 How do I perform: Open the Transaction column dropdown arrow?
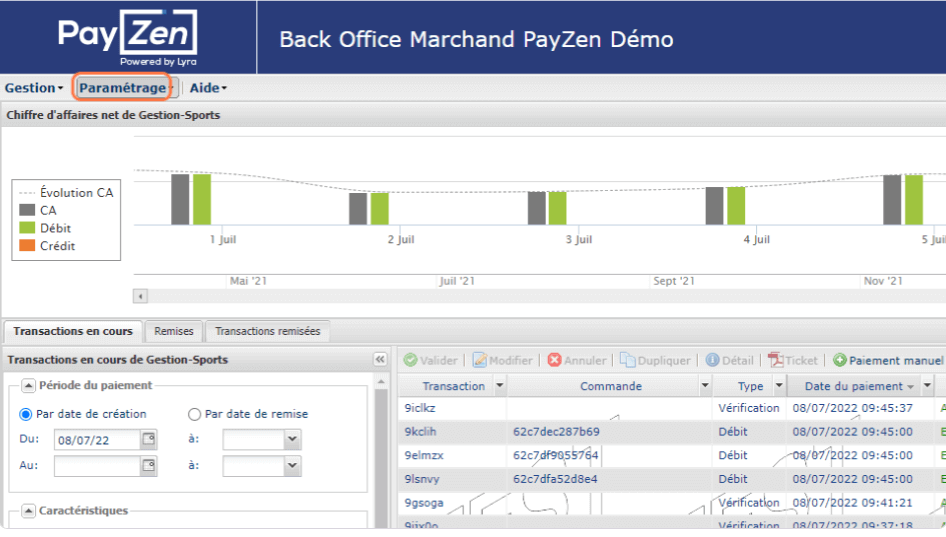500,386
